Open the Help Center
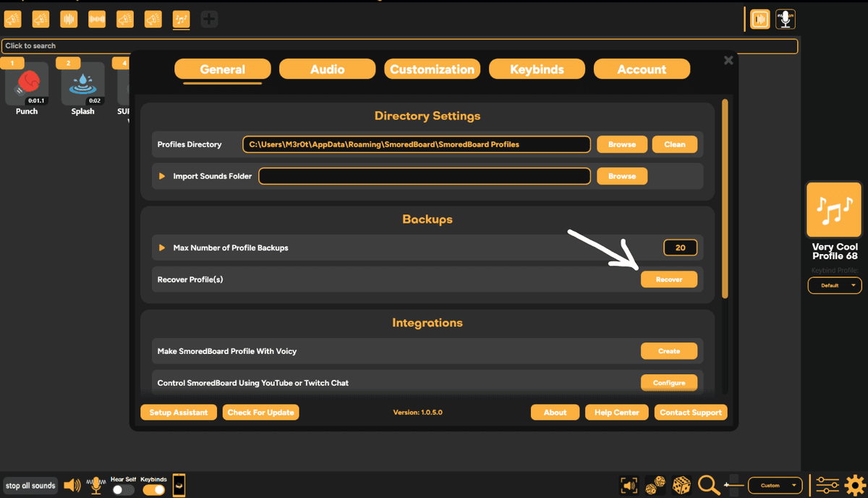868x498 pixels. click(617, 413)
